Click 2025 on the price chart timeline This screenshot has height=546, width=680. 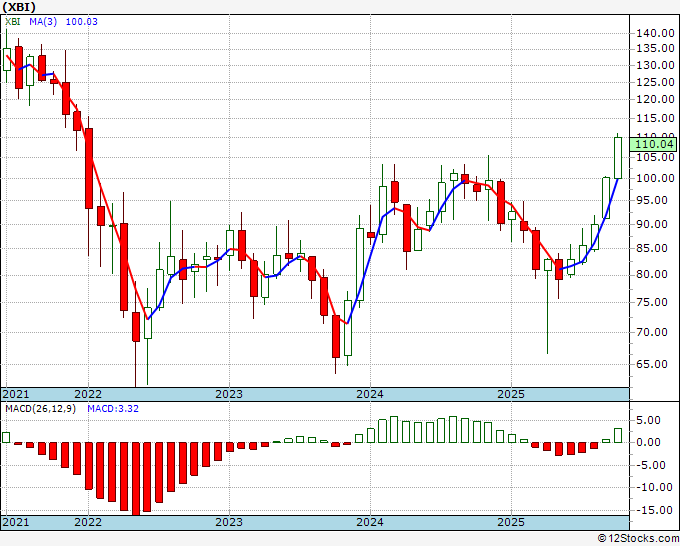coord(511,394)
